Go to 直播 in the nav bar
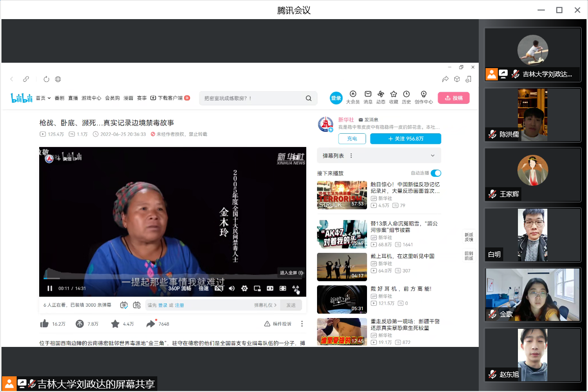The height and width of the screenshot is (392, 588). coord(73,98)
